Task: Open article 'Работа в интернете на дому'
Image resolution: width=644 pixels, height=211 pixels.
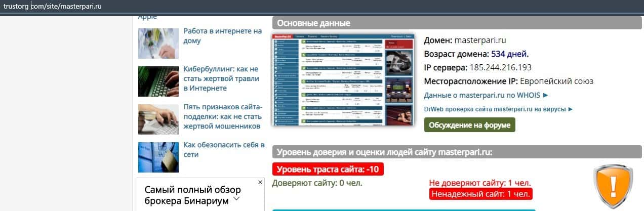Action: (223, 36)
